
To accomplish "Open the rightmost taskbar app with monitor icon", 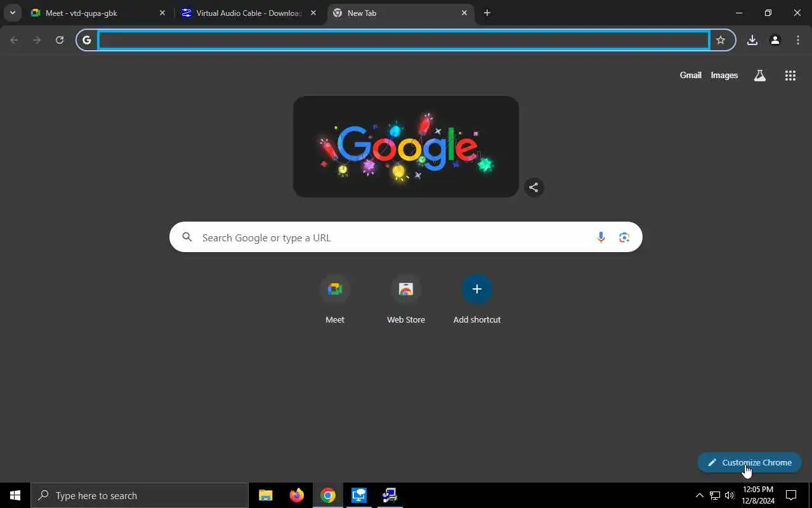I will click(x=390, y=495).
